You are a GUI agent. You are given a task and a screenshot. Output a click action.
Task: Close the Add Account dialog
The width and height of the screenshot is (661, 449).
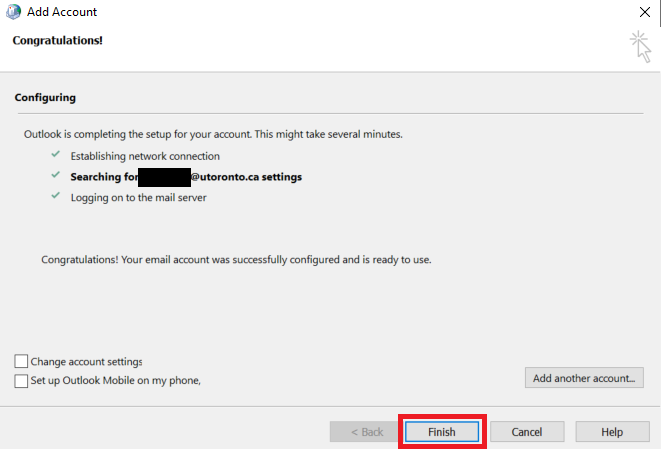point(645,12)
